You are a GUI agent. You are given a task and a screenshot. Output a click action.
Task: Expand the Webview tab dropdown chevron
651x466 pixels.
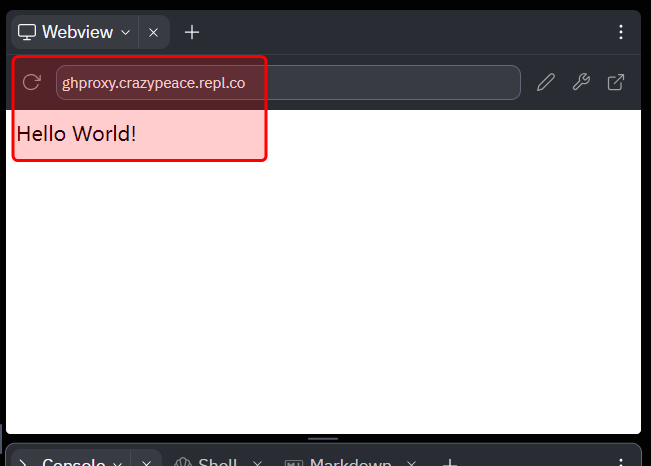click(125, 32)
